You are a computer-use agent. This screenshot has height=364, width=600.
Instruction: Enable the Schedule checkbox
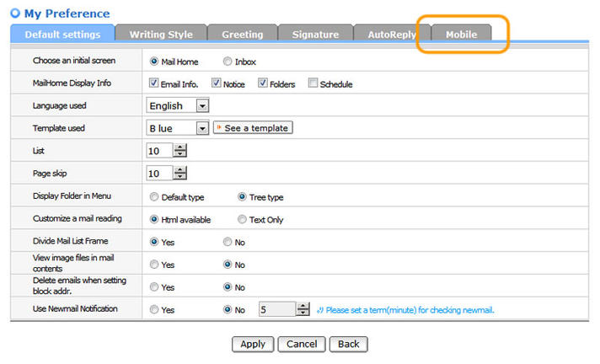click(x=313, y=83)
